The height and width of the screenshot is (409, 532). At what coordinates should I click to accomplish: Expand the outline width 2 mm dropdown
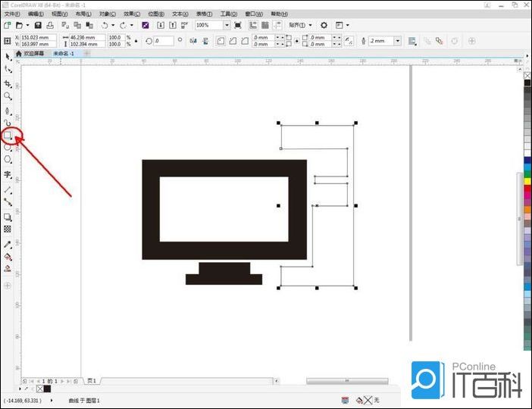click(x=397, y=41)
